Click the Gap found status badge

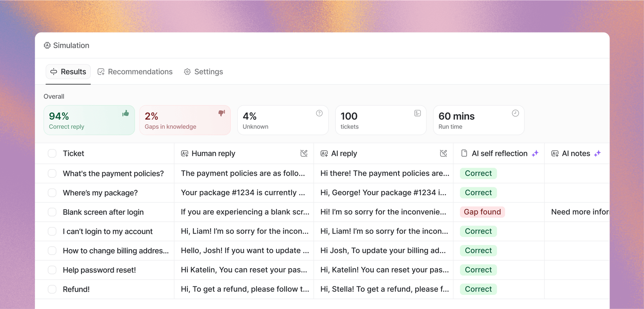(482, 212)
